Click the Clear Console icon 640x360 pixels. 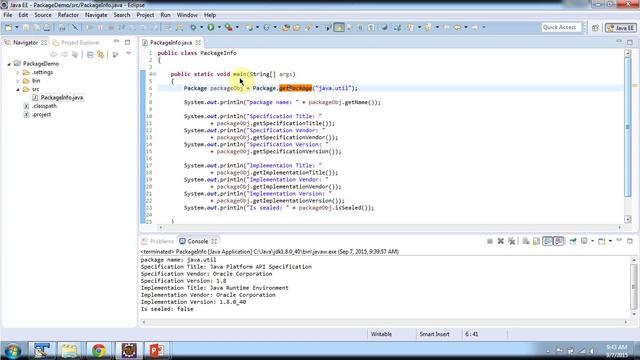[526, 241]
